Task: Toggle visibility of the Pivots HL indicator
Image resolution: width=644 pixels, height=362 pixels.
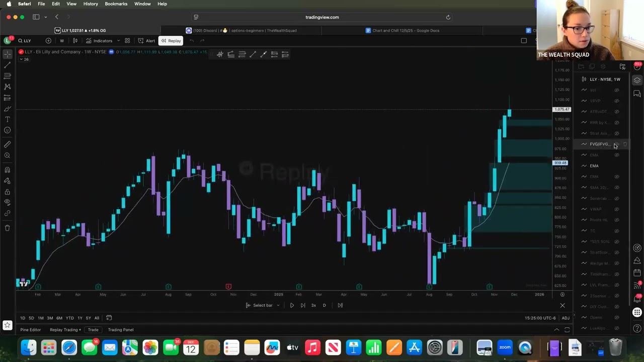Action: [x=617, y=220]
